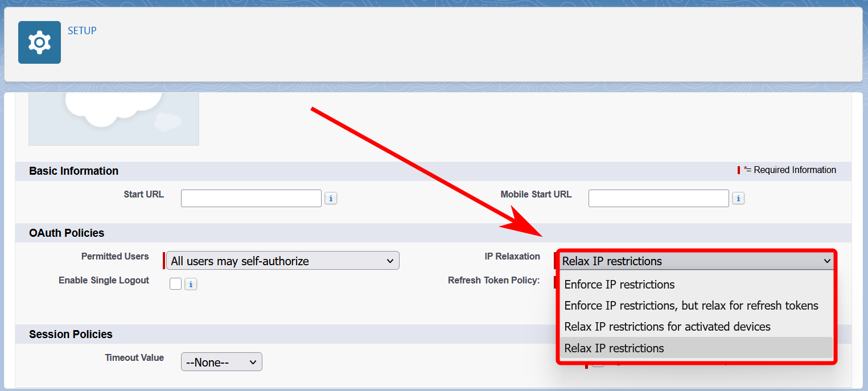Click the info icon beside Start URL
The height and width of the screenshot is (391, 868).
(331, 199)
